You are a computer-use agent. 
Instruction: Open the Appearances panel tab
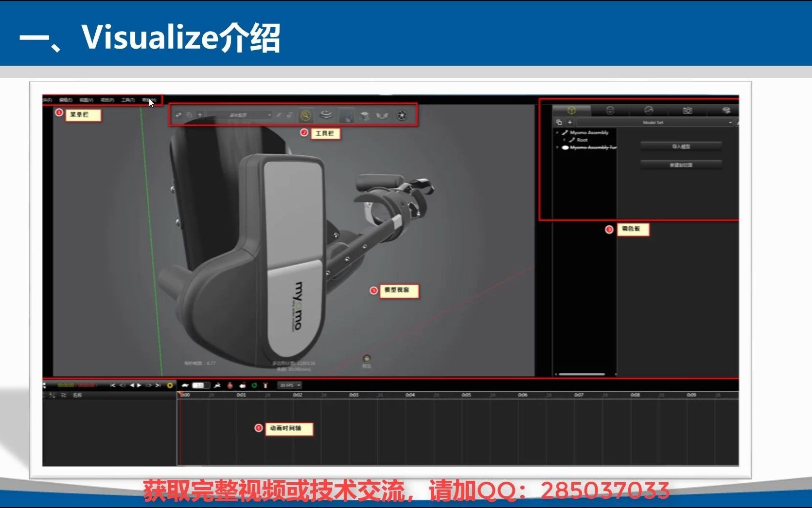610,111
